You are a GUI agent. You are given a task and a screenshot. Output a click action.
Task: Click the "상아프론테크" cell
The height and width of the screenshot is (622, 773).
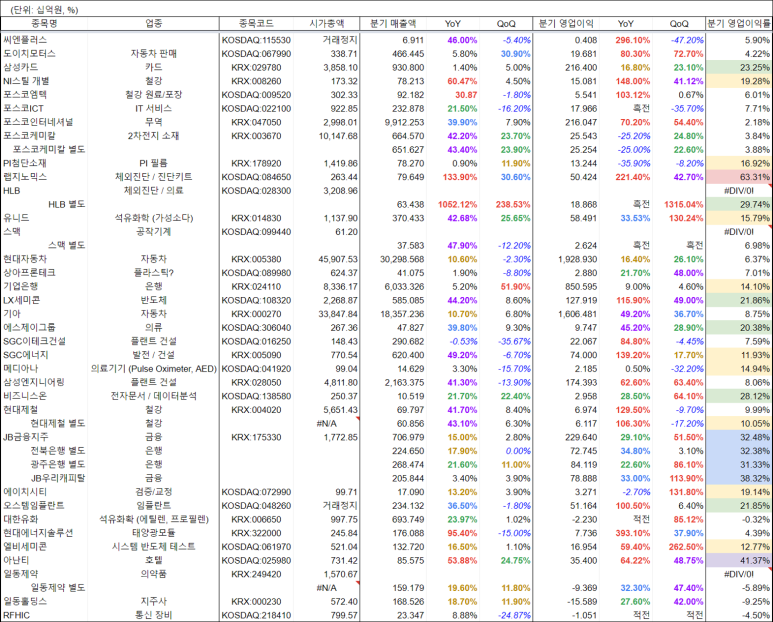[x=30, y=273]
